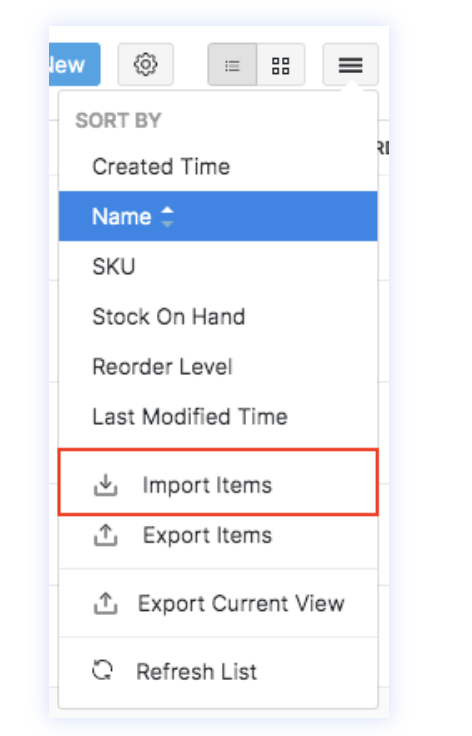The width and height of the screenshot is (472, 736).
Task: Click the Refresh List circular-arrow icon
Action: (103, 670)
